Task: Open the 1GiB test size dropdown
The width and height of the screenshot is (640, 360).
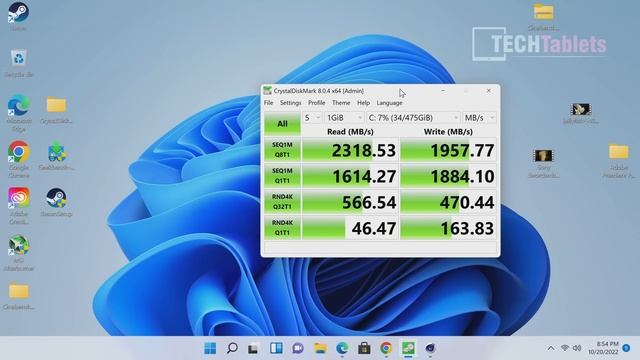Action: tap(344, 118)
